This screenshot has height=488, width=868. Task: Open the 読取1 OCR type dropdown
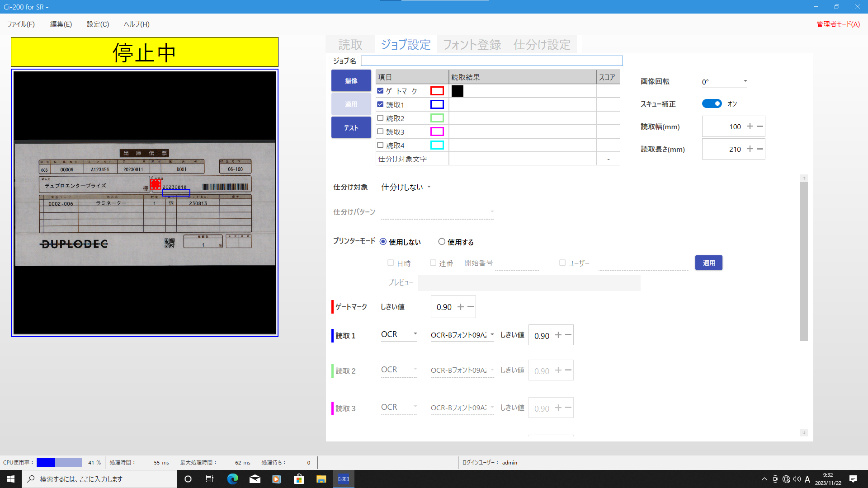click(x=399, y=334)
